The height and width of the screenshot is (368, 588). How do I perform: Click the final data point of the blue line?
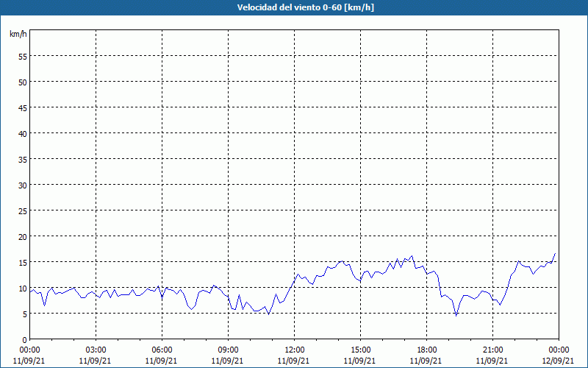(555, 253)
